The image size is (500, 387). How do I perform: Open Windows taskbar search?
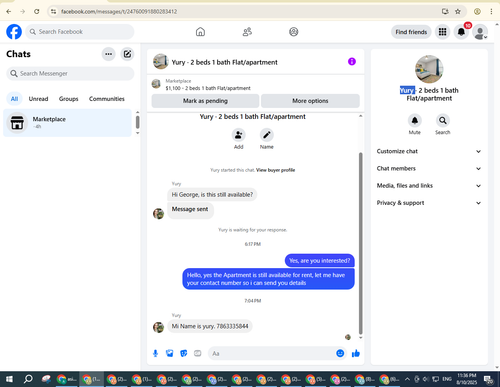click(28, 379)
